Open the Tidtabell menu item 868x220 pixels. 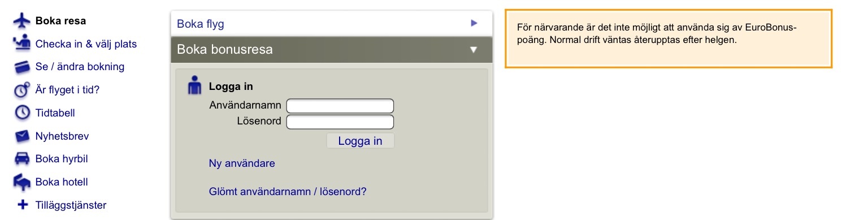pyautogui.click(x=55, y=113)
